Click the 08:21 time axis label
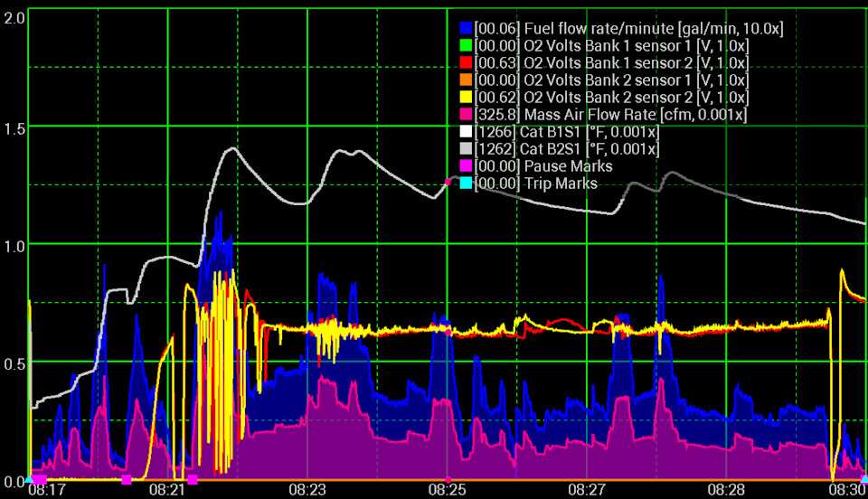This screenshot has height=499, width=868. (x=167, y=490)
